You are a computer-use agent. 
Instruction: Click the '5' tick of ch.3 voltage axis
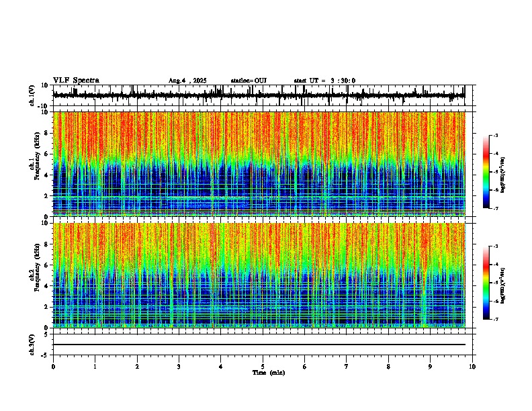tap(46, 334)
